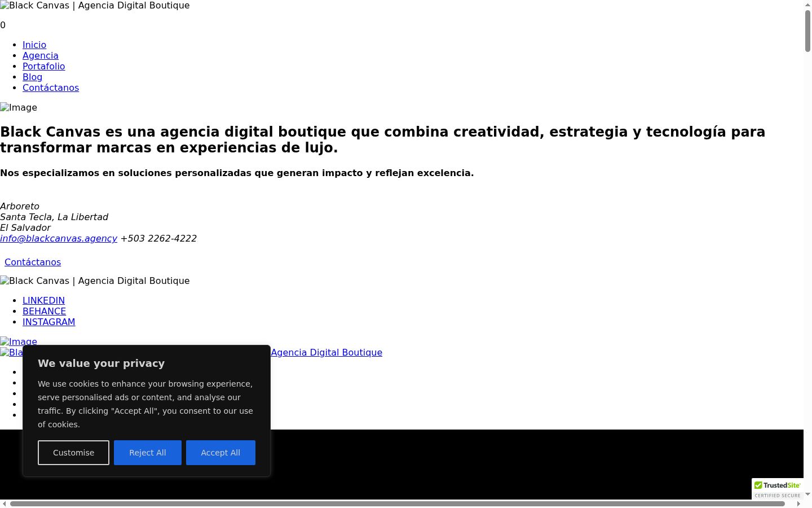Visit the Blog link

point(32,77)
